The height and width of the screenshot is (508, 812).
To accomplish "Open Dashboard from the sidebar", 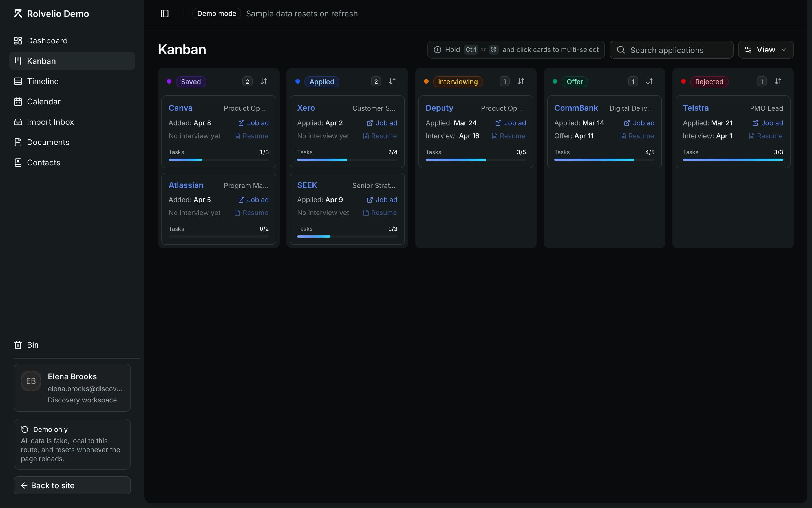I will [72, 41].
